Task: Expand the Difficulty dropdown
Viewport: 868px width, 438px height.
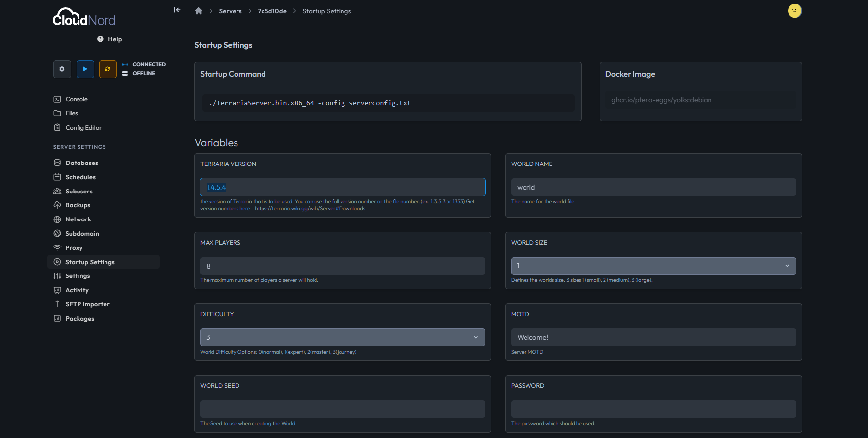Action: pyautogui.click(x=342, y=338)
